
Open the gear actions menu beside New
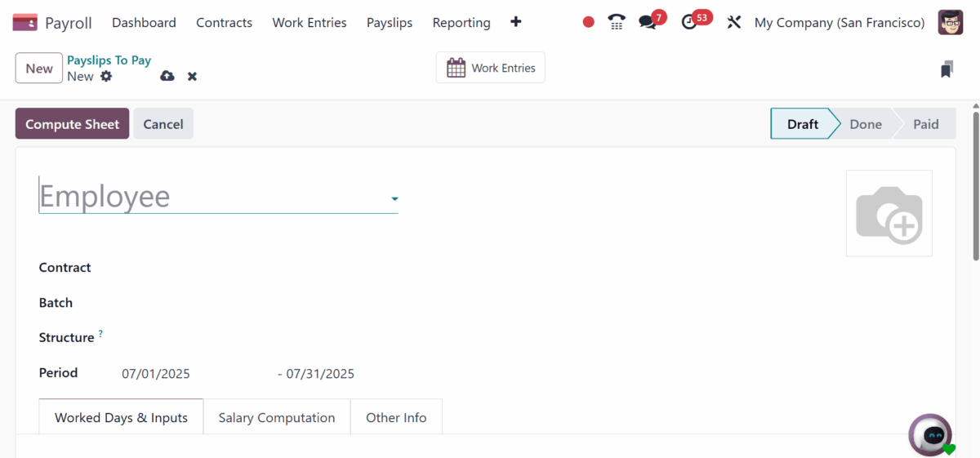click(106, 76)
